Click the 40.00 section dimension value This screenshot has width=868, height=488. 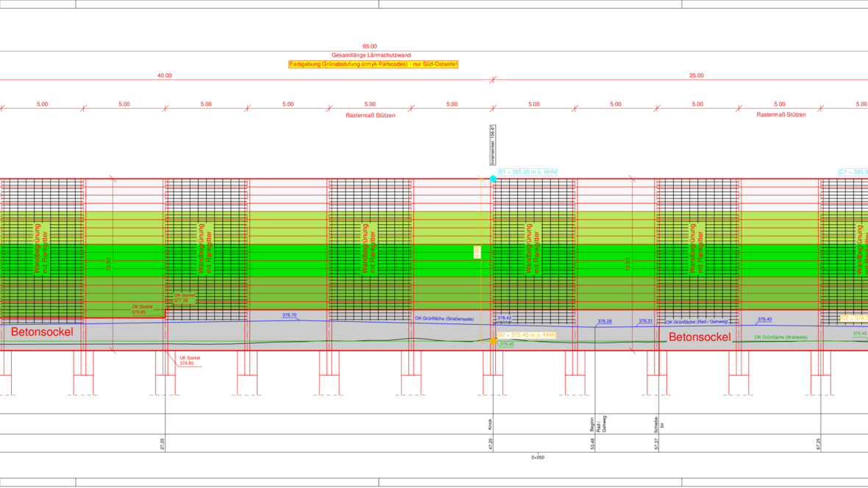[164, 76]
